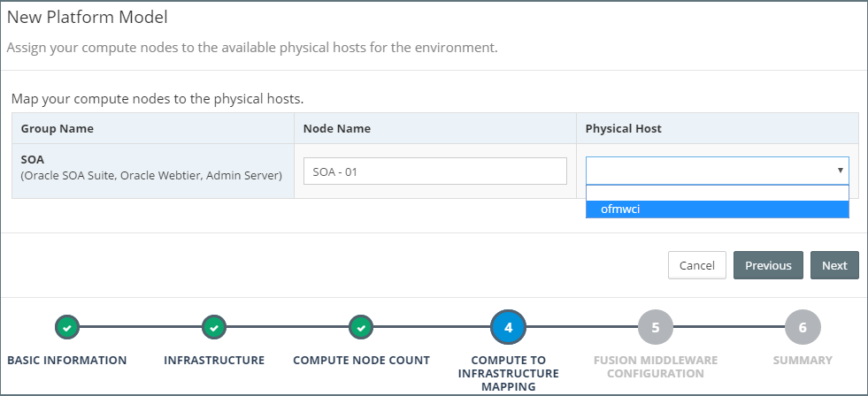Select the blue step 4 circle

point(508,327)
